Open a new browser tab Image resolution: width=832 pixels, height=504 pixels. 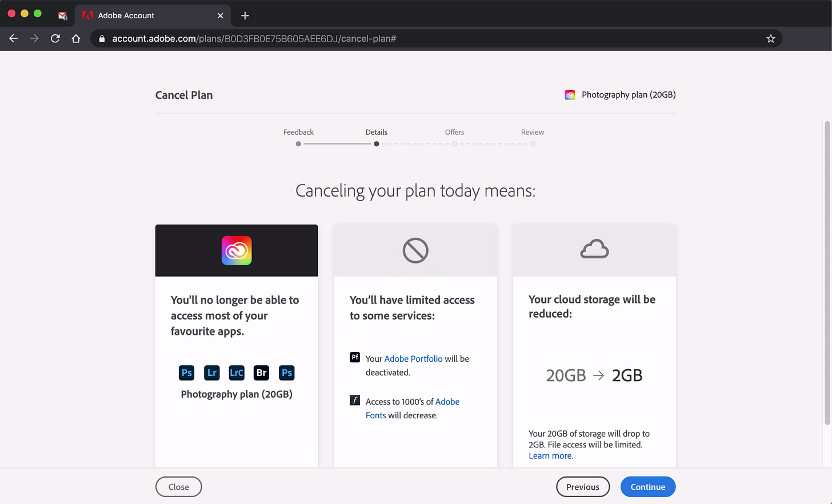coord(245,15)
